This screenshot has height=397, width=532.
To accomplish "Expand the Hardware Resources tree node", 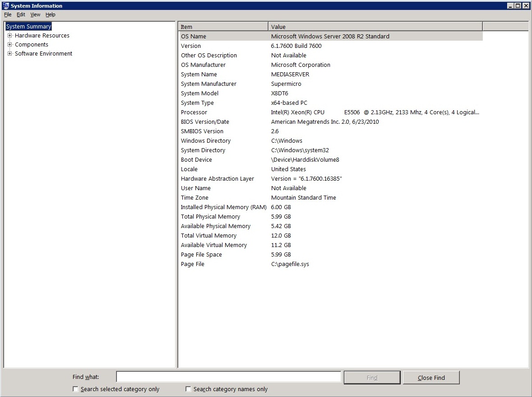I will click(10, 35).
